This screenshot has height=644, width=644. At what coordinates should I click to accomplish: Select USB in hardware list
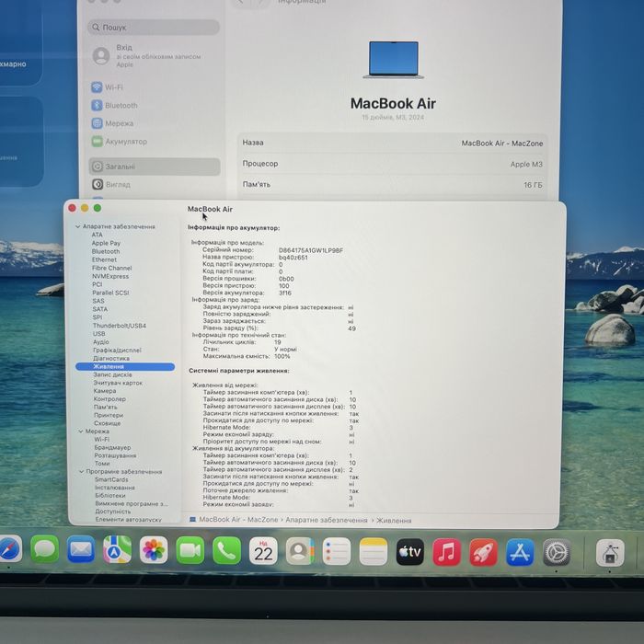pyautogui.click(x=99, y=333)
